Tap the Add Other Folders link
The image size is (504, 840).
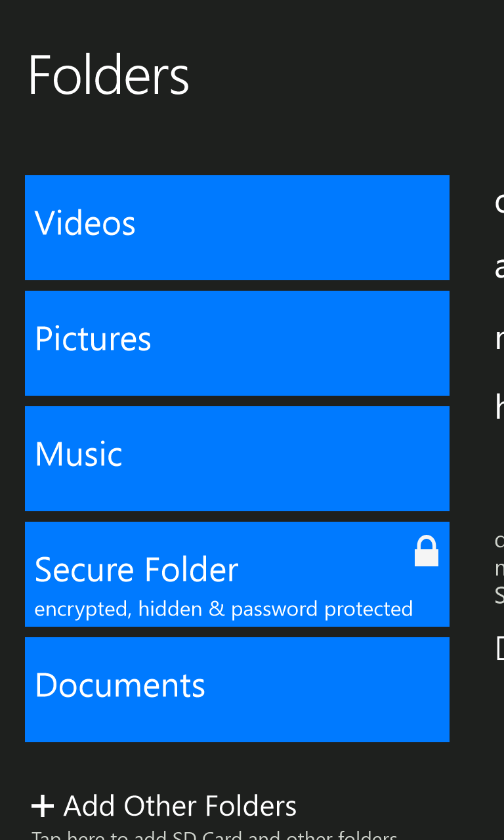point(180,807)
